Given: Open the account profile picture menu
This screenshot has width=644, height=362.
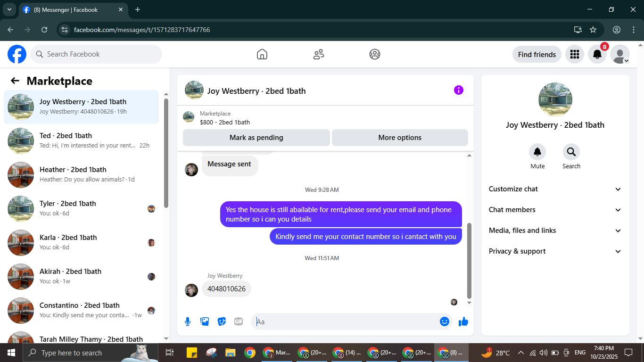Looking at the screenshot, I should coord(620,54).
